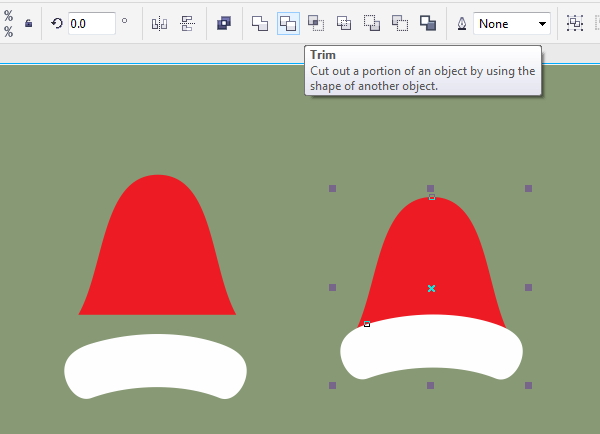600x434 pixels.
Task: Click the rotation angle field showing 0.0
Action: (91, 24)
